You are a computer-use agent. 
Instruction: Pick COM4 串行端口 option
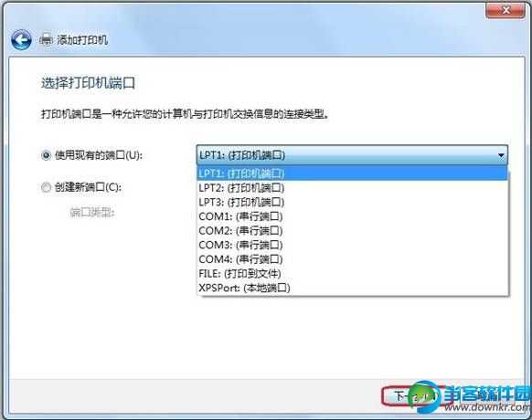point(352,258)
